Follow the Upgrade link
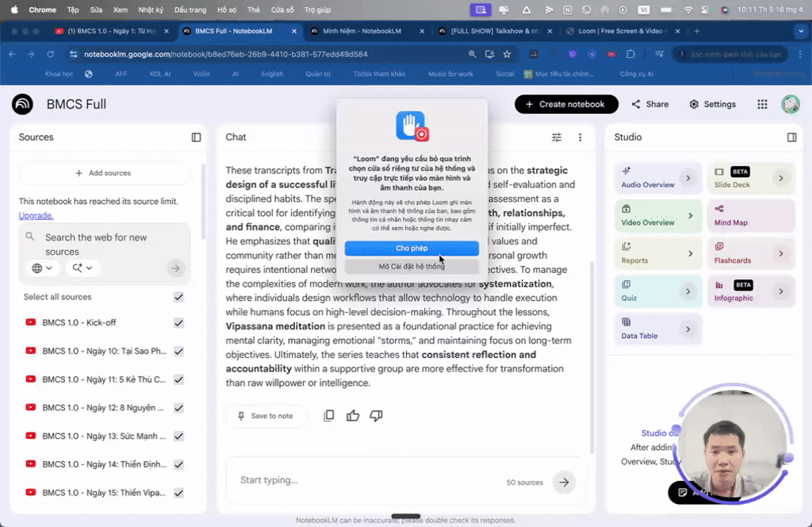The width and height of the screenshot is (812, 527). tap(36, 216)
